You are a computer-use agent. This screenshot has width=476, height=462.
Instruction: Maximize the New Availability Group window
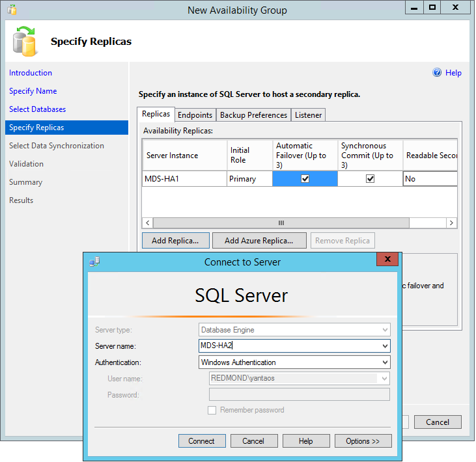click(432, 7)
